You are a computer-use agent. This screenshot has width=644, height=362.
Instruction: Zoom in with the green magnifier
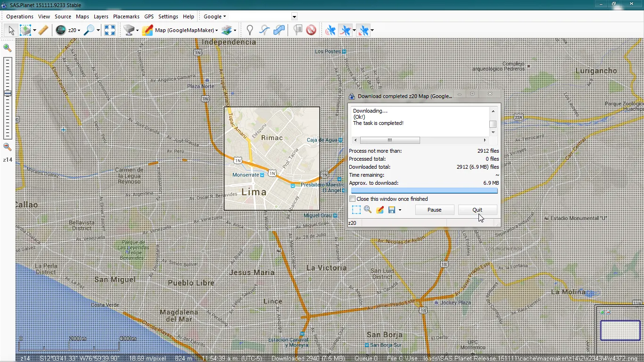(7, 48)
